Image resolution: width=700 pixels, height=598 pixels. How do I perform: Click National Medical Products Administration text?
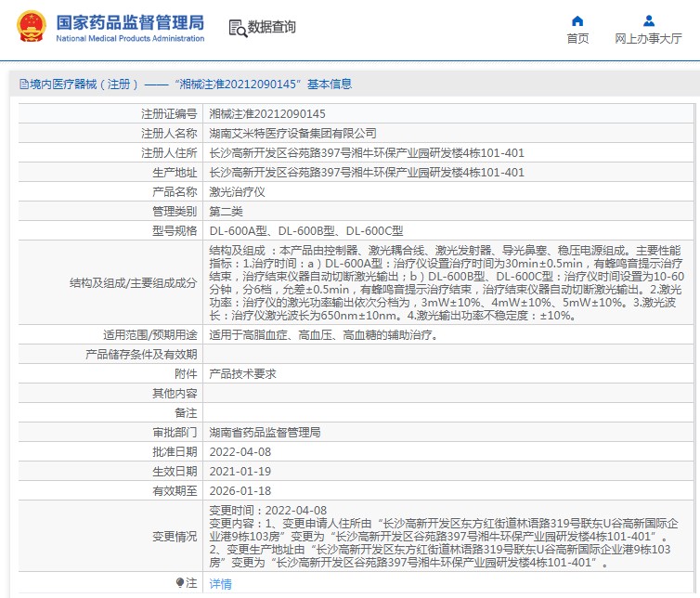(130, 38)
